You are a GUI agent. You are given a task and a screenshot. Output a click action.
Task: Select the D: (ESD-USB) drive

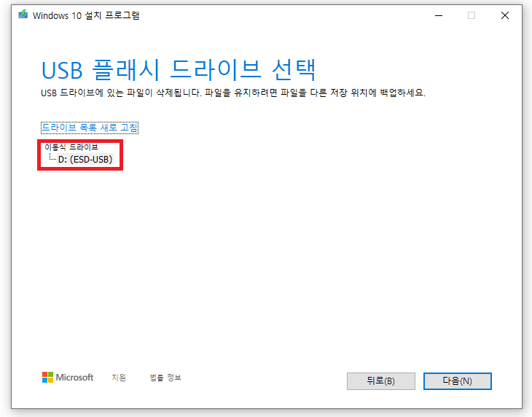click(x=85, y=159)
